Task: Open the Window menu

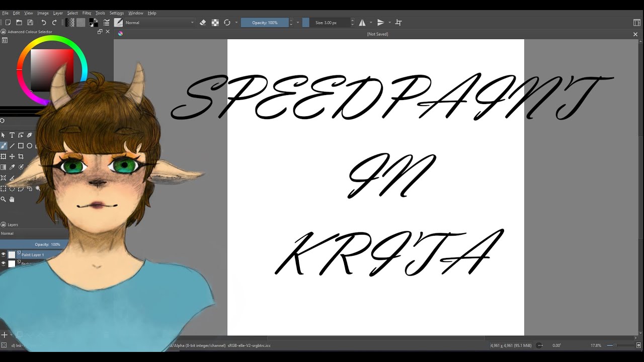Action: coord(136,13)
